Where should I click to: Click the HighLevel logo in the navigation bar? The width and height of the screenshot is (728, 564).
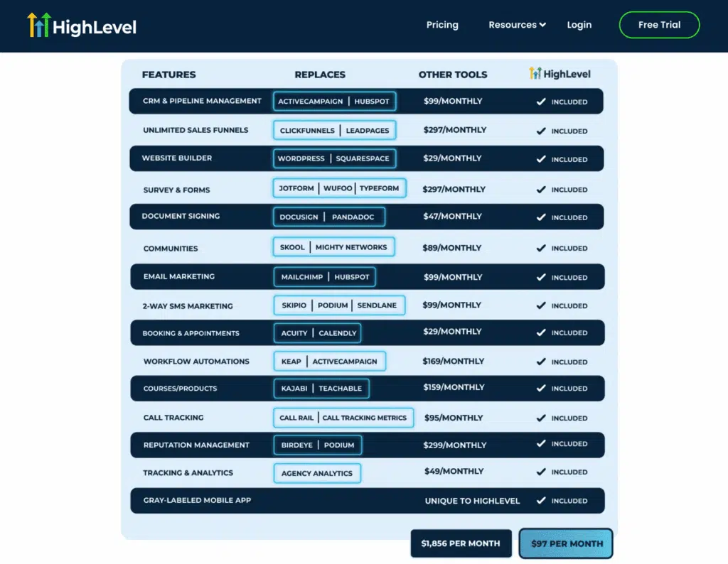80,25
